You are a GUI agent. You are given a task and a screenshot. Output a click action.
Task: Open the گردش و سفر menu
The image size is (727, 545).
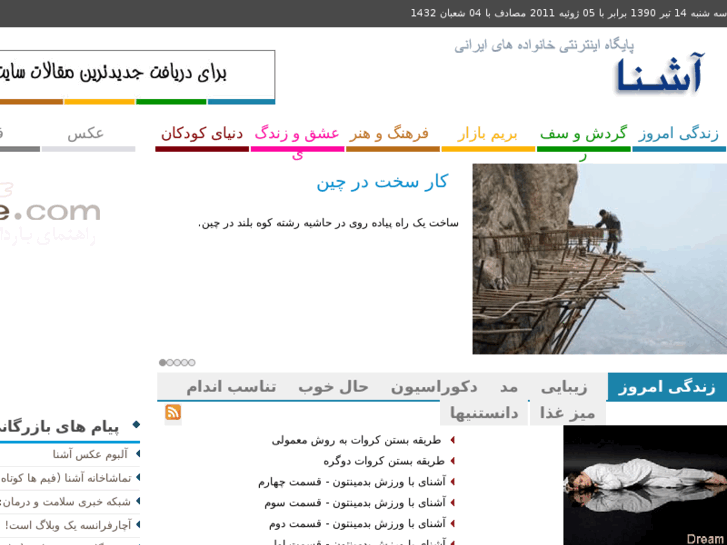[x=583, y=136]
